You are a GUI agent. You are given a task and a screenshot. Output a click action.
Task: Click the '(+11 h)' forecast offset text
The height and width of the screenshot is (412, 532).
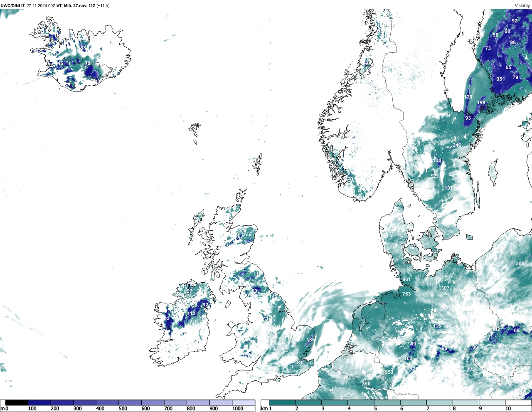[x=103, y=5]
